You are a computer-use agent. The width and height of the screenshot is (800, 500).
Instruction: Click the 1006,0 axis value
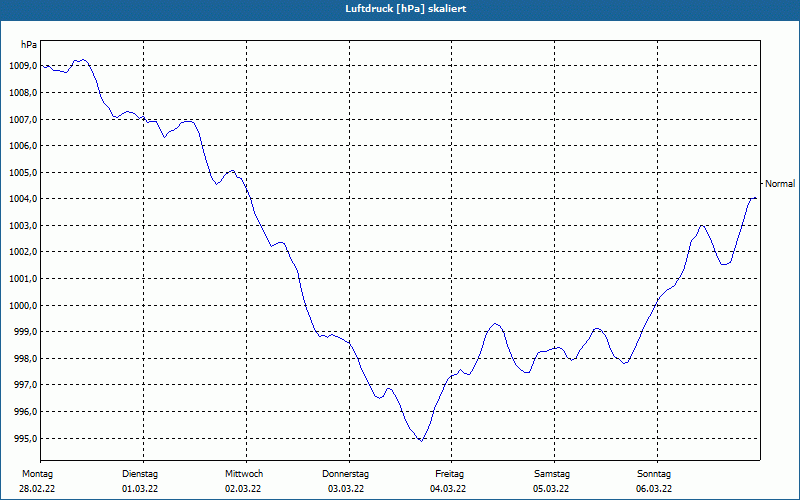23,146
